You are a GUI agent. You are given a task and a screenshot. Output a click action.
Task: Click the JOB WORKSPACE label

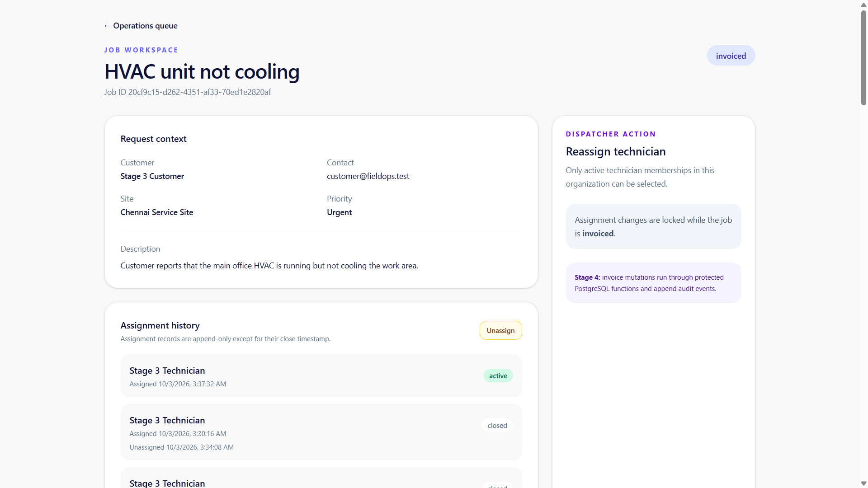tap(141, 50)
